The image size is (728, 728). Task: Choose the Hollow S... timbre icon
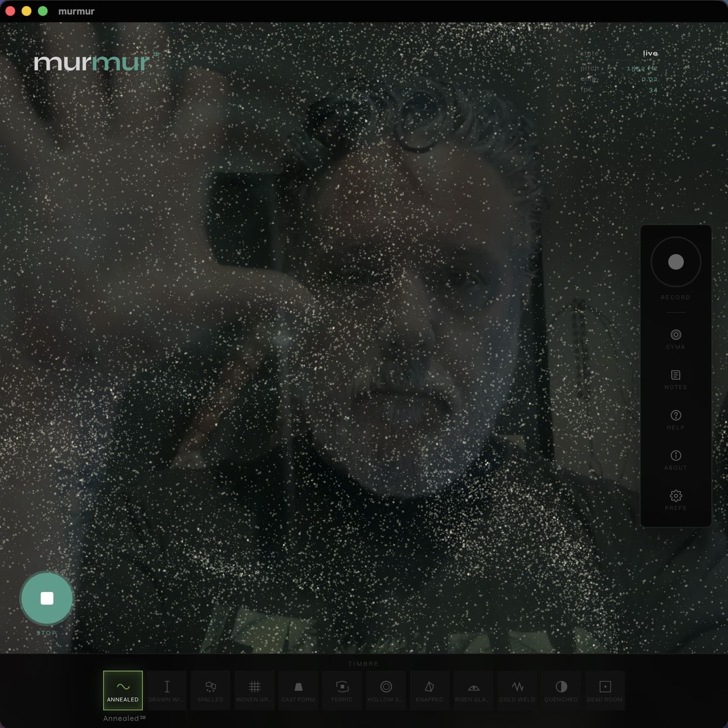click(386, 690)
